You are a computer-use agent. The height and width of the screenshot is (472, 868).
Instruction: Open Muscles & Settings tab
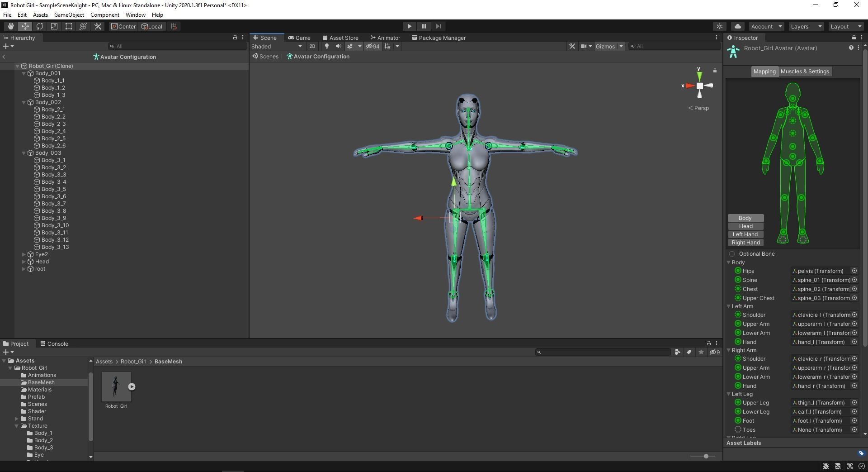point(805,71)
